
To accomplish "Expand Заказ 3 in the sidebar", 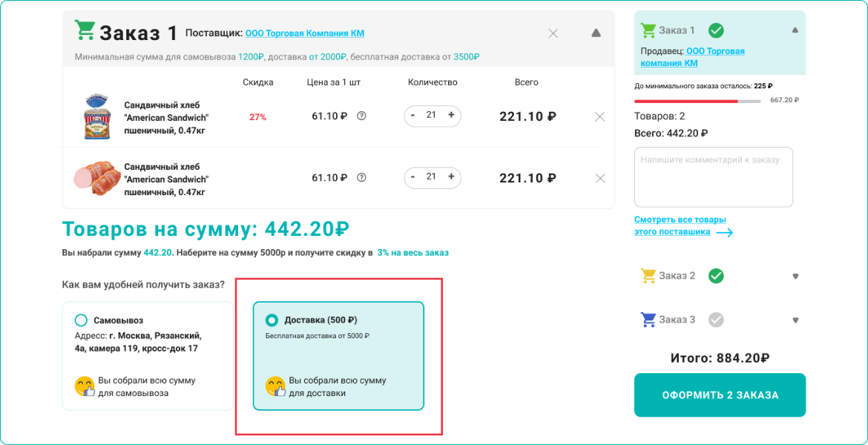I will [795, 320].
